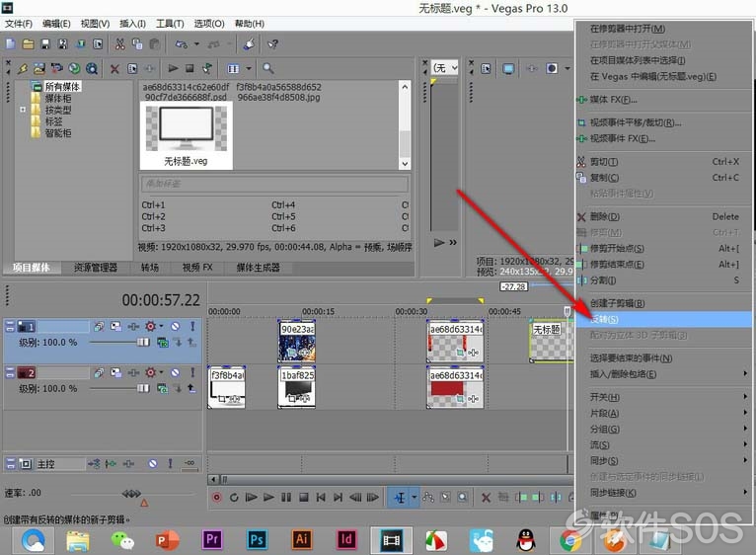This screenshot has width=756, height=555.
Task: Toggle mute on video track 2
Action: (176, 372)
